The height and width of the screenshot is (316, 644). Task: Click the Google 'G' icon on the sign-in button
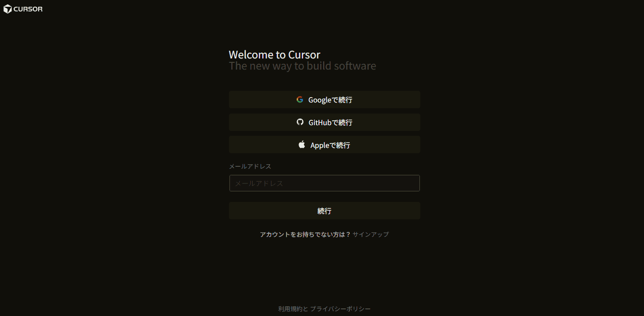coord(300,100)
